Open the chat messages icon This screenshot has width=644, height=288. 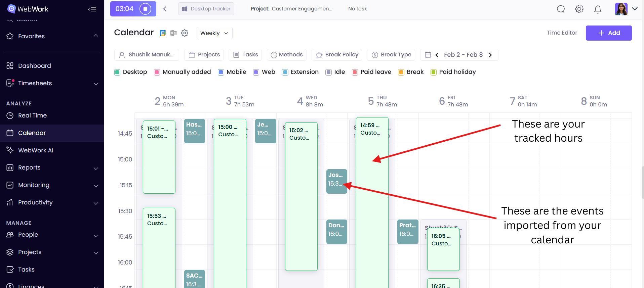[561, 9]
